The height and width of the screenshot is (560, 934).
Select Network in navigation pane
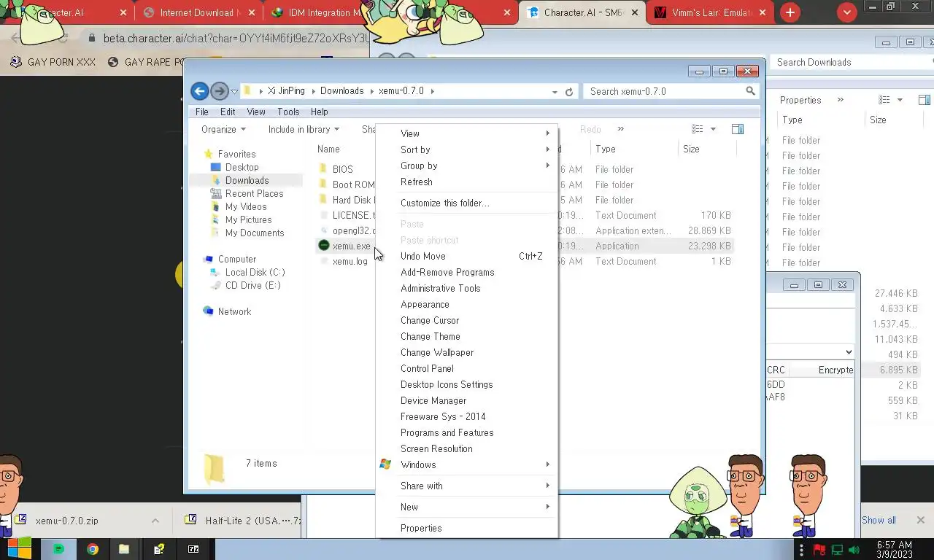234,311
